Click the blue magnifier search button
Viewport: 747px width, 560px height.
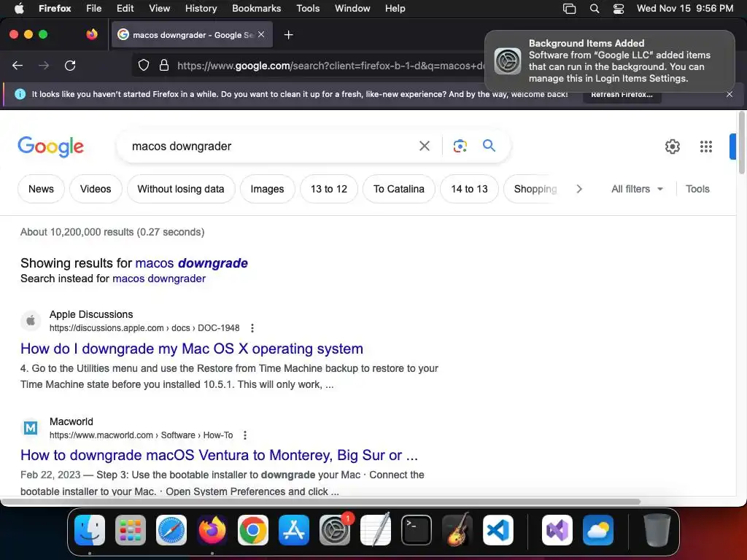point(489,145)
